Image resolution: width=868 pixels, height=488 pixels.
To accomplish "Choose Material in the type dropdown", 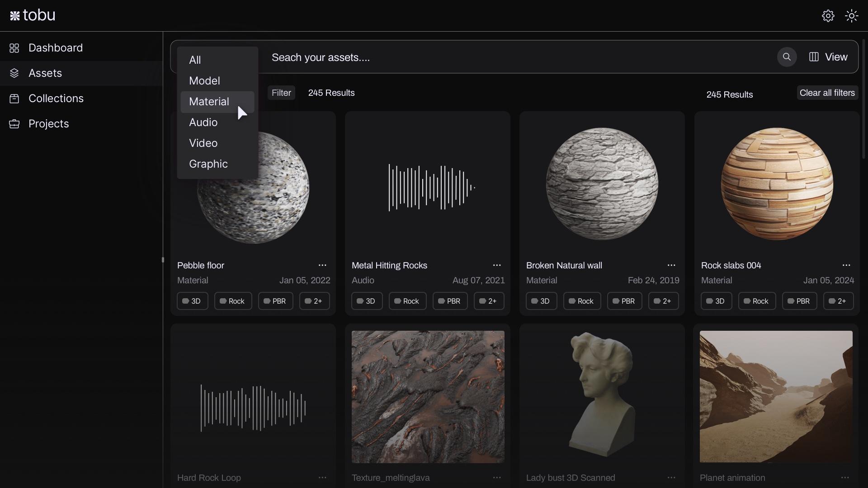I will 217,102.
